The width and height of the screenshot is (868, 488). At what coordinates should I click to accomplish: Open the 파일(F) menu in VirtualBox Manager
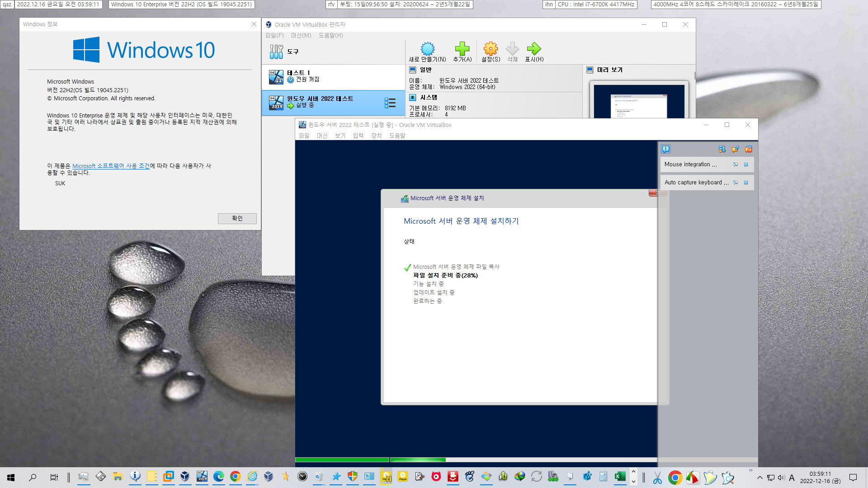pyautogui.click(x=274, y=35)
